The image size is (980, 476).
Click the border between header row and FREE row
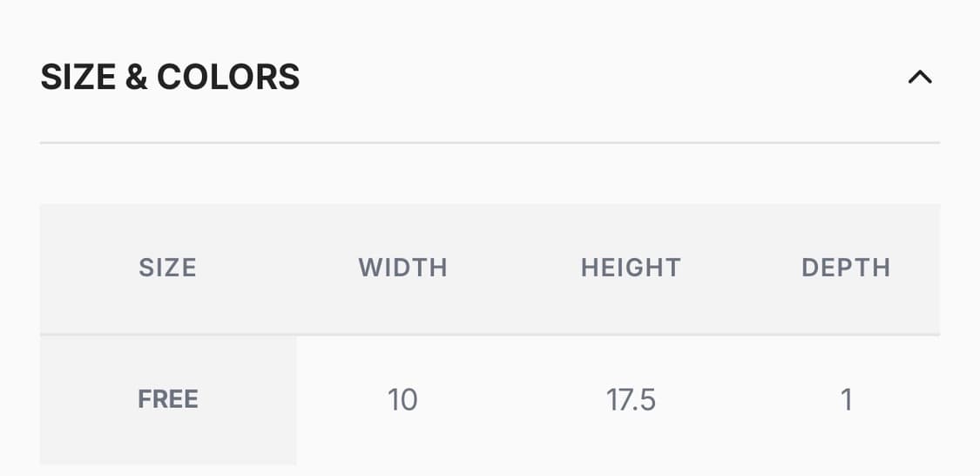click(490, 335)
